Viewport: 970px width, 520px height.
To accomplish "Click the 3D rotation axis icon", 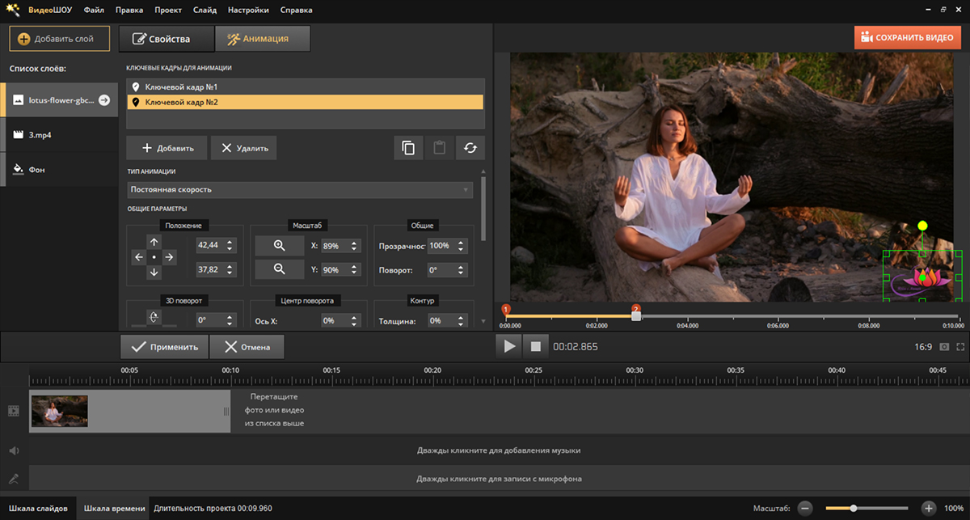I will [154, 318].
